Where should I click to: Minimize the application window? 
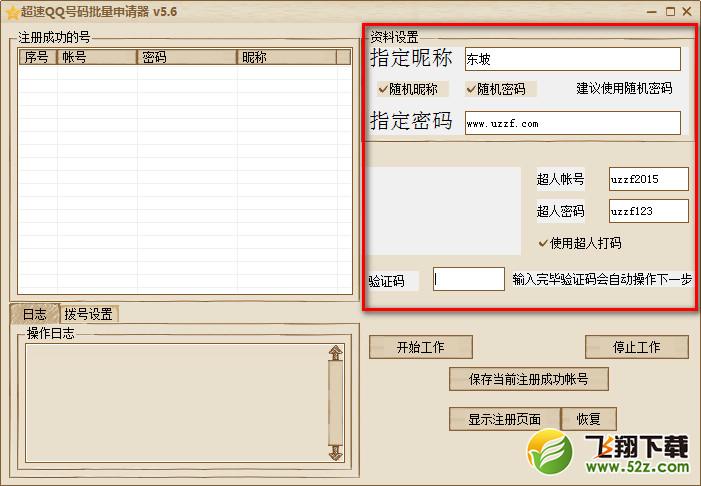coord(651,12)
